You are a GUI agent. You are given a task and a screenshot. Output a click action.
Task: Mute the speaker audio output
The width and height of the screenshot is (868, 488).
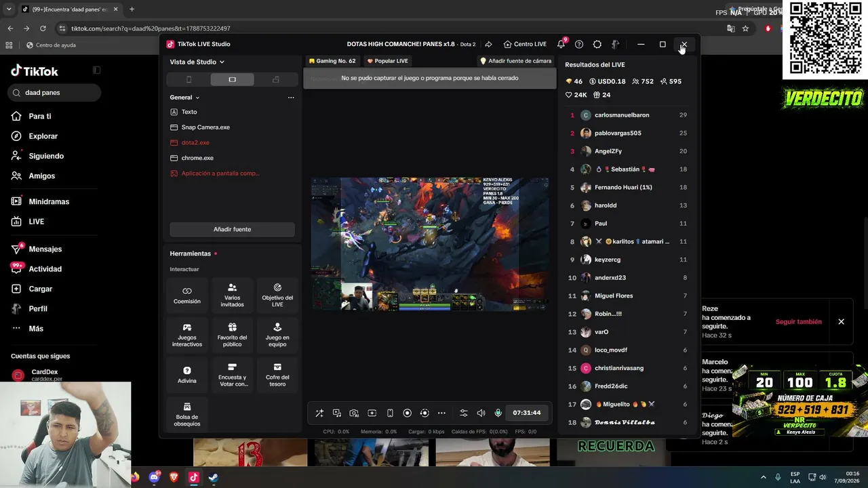[x=481, y=413]
